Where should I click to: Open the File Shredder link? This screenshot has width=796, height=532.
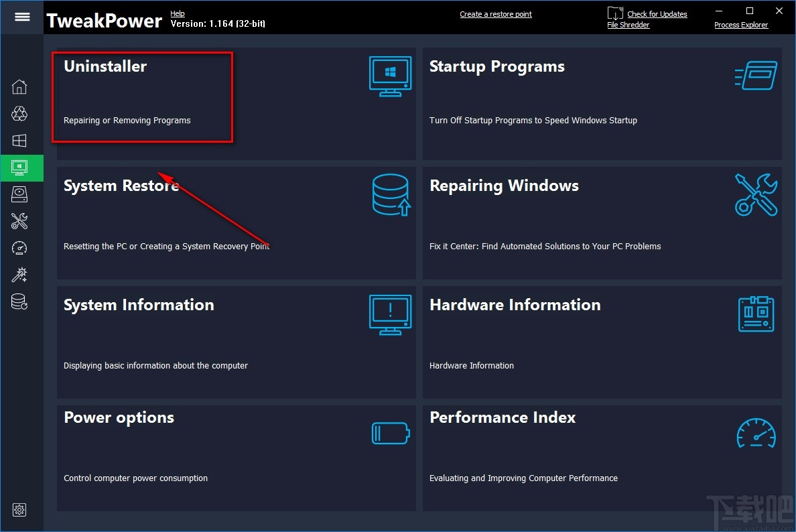(628, 25)
